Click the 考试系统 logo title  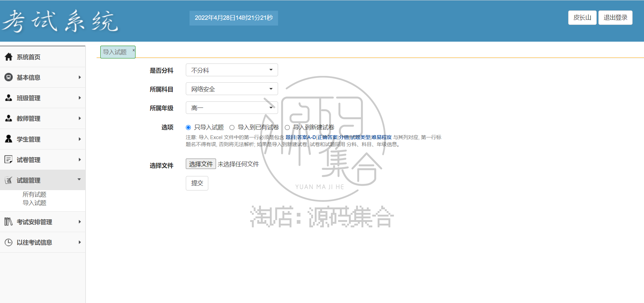click(60, 21)
